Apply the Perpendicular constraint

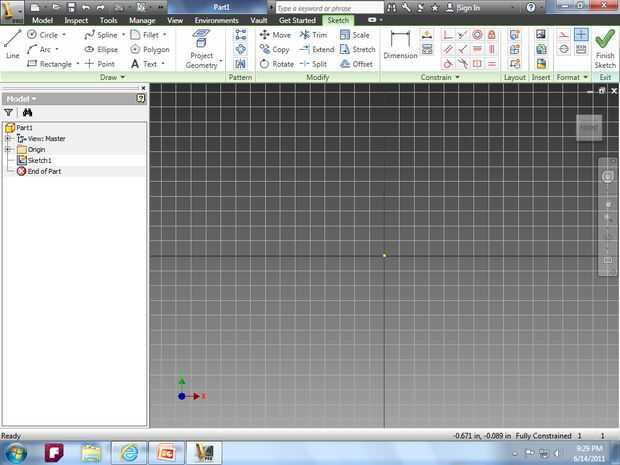[463, 49]
